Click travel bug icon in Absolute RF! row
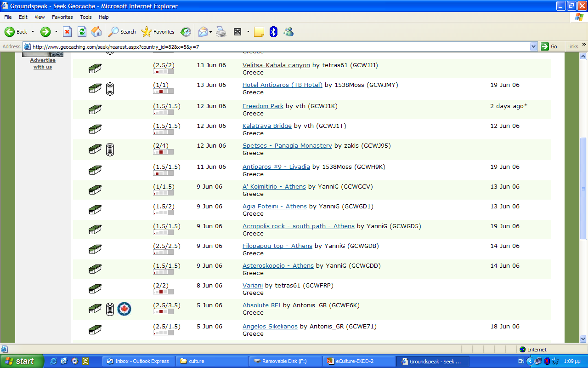588x368 pixels. tap(110, 309)
